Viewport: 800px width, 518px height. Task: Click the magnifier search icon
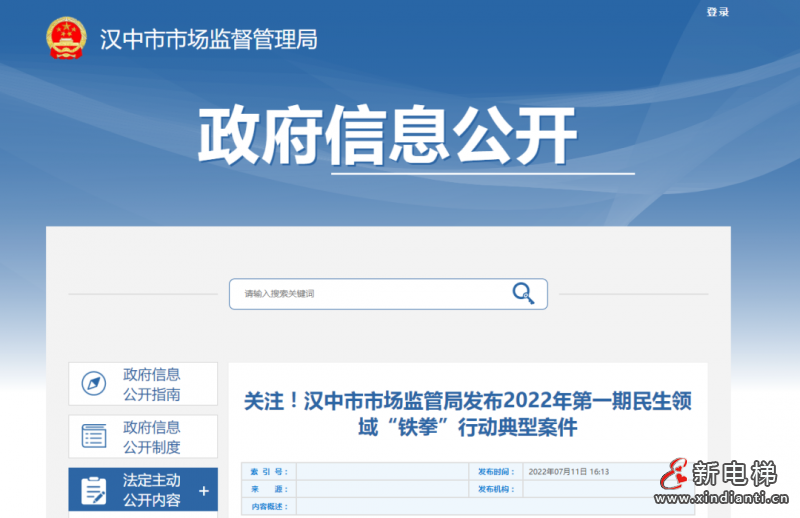(523, 293)
